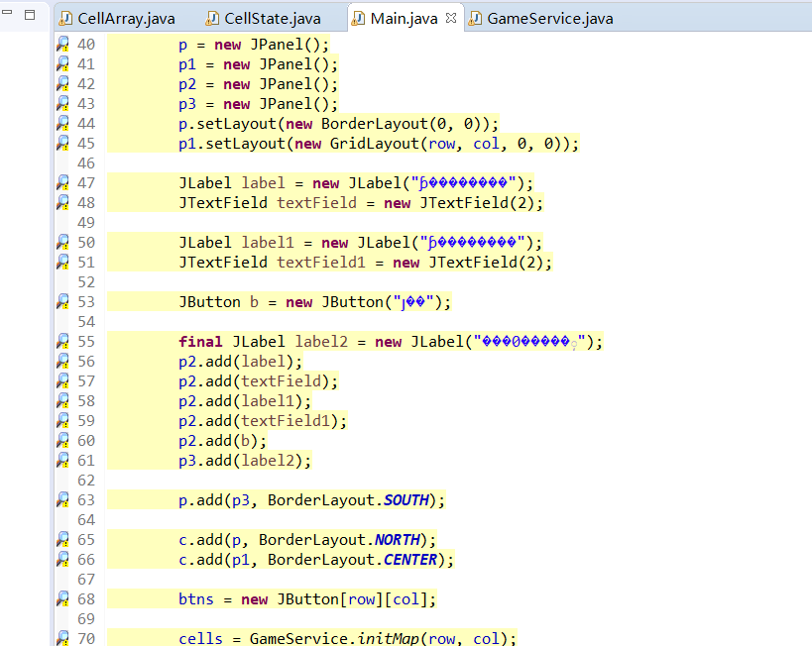Click 'p3 = new JPanel();' on line 43
Screen dimensions: 812x646
coord(259,104)
